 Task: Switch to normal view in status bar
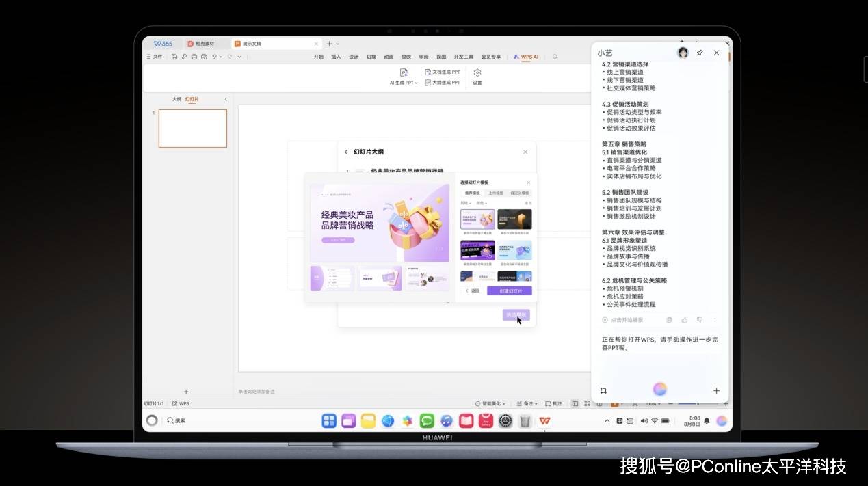click(575, 404)
